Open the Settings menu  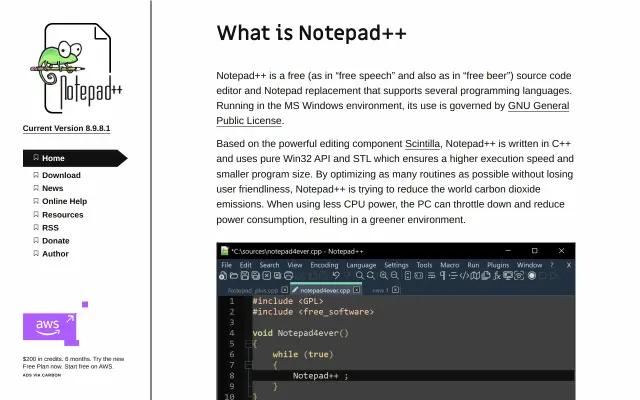coord(396,265)
